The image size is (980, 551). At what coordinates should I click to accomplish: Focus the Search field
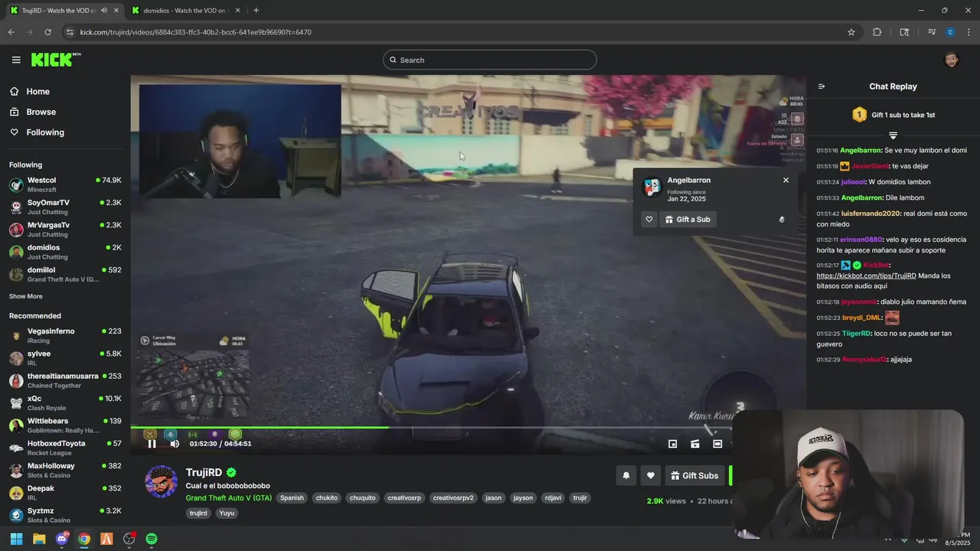coord(490,60)
